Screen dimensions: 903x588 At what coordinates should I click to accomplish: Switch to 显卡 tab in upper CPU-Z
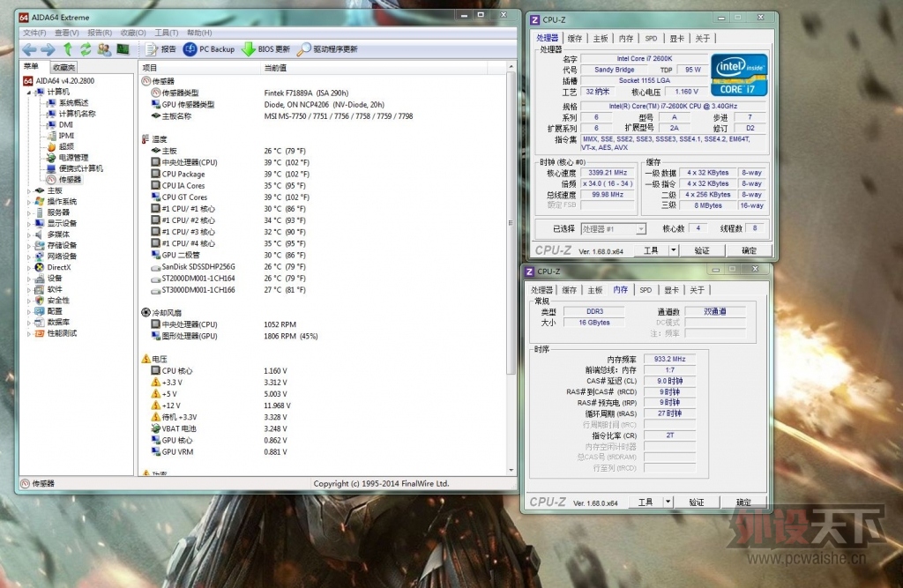(676, 39)
